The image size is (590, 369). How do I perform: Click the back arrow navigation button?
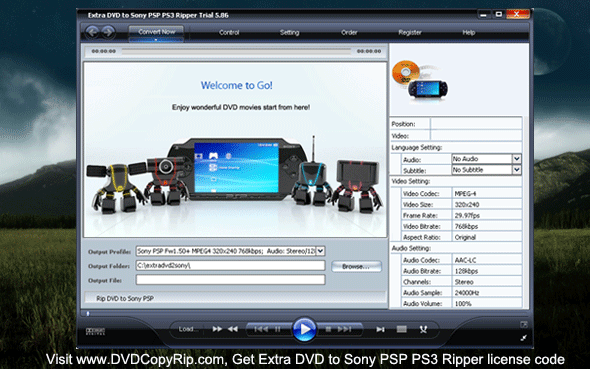coord(92,32)
